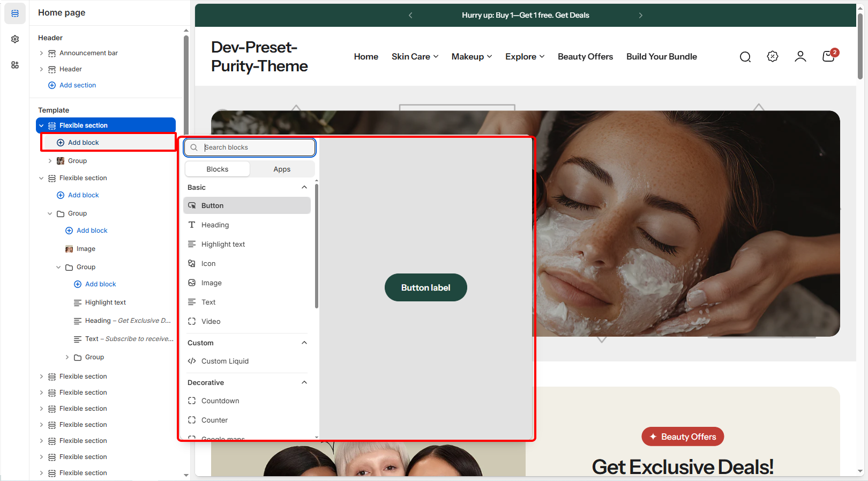Open the cart icon with badge
Image resolution: width=868 pixels, height=481 pixels.
(x=828, y=56)
